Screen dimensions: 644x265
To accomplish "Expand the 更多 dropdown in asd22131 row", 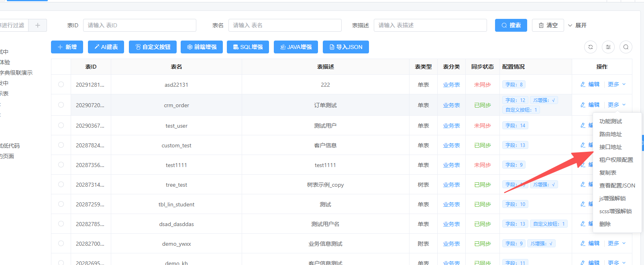I will [x=616, y=84].
